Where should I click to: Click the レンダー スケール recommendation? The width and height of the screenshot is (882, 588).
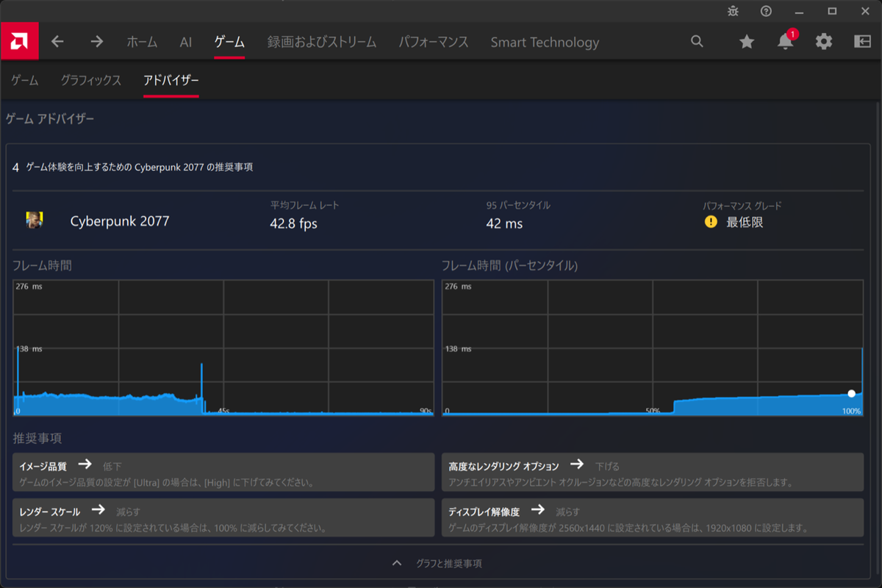point(223,518)
